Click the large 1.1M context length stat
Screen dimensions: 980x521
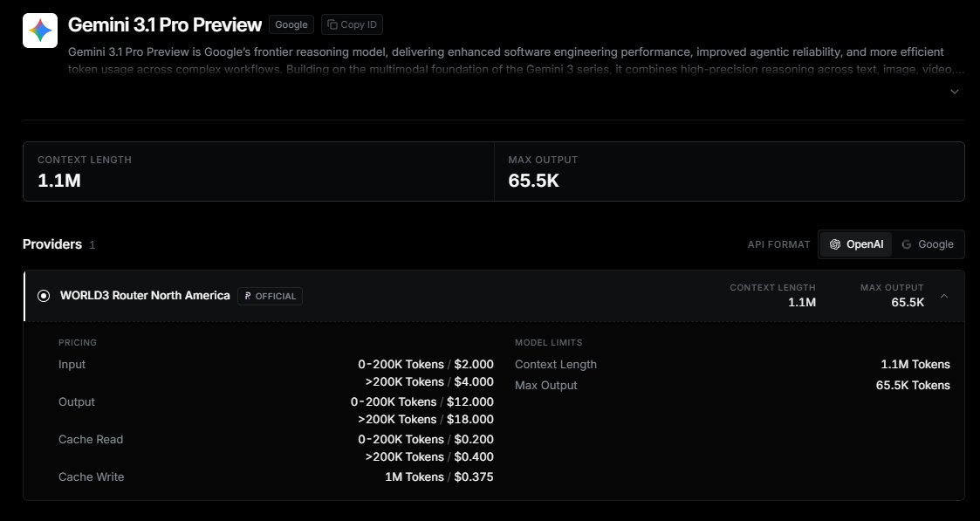(59, 181)
